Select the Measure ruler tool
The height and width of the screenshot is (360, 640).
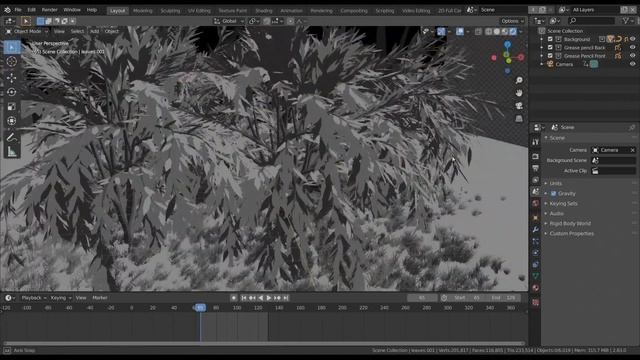pos(11,152)
